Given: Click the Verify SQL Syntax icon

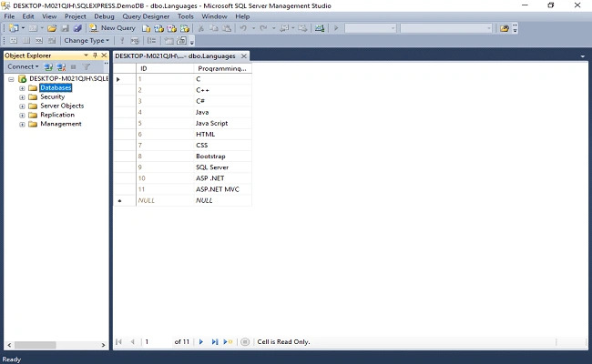Looking at the screenshot, I should point(135,41).
